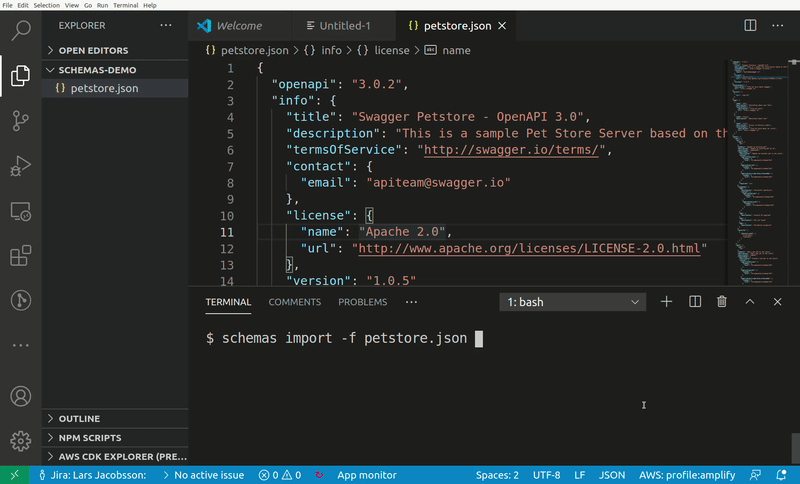Viewport: 800px width, 484px height.
Task: Open the swagger.io/terms link
Action: (511, 149)
